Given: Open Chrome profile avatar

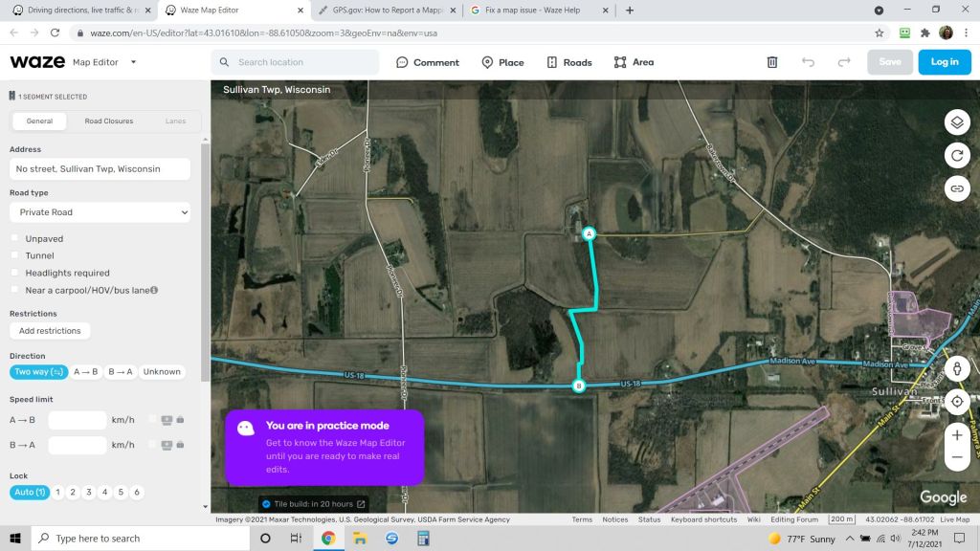Looking at the screenshot, I should click(x=946, y=33).
